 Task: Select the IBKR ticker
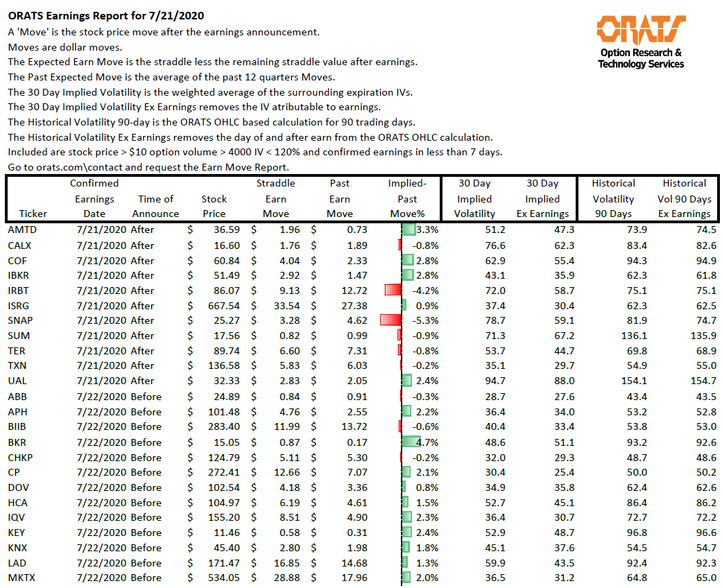(18, 275)
